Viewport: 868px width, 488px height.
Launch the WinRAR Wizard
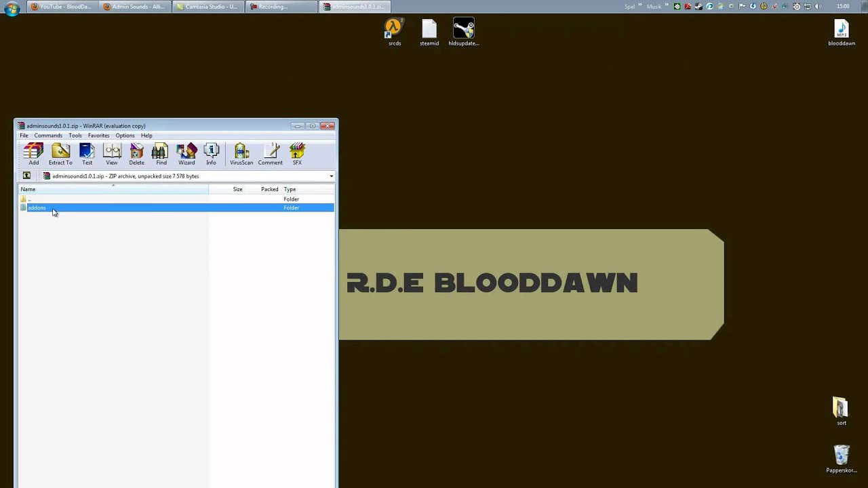pyautogui.click(x=186, y=155)
